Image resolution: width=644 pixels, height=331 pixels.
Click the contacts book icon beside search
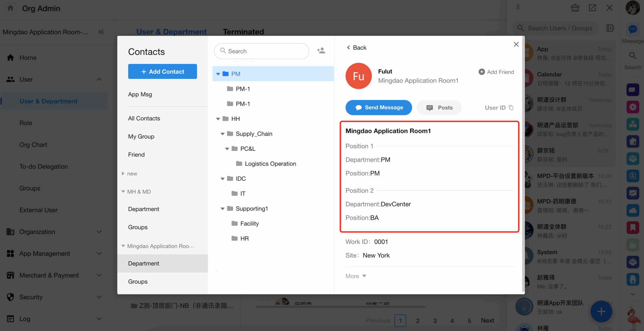pyautogui.click(x=610, y=28)
